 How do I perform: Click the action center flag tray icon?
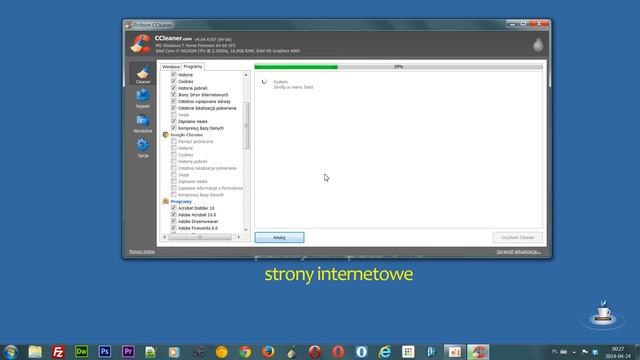pyautogui.click(x=585, y=352)
